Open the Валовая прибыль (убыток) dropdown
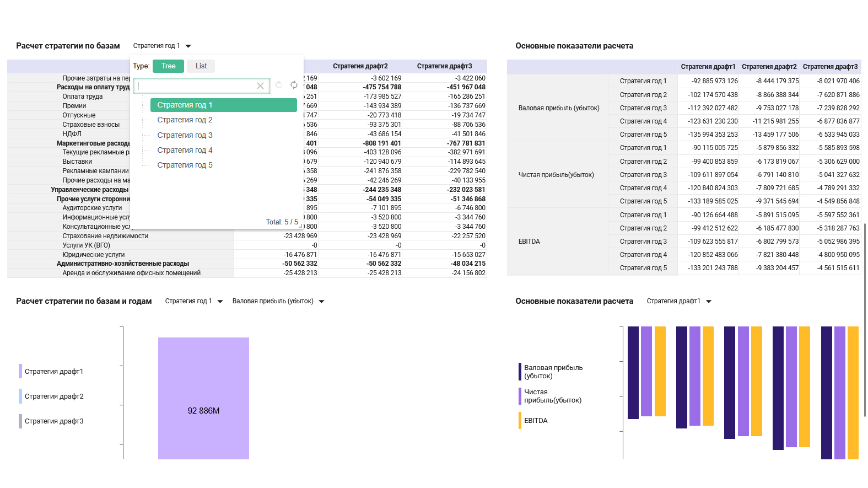This screenshot has width=868, height=488. (x=278, y=301)
